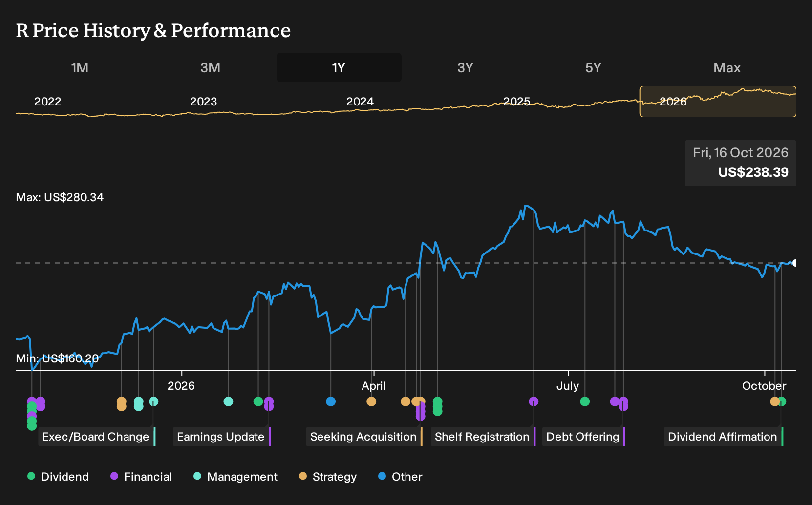Jump to 2023 in the overview timeline

tap(203, 102)
